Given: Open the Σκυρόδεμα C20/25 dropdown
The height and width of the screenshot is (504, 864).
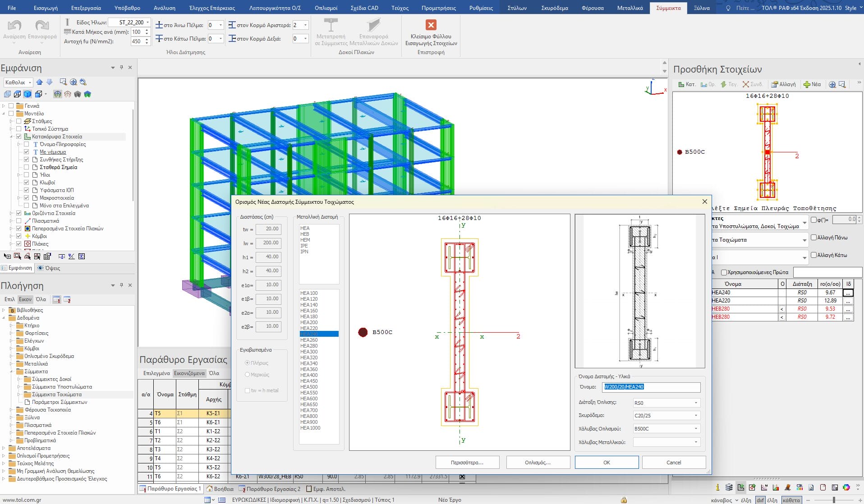Looking at the screenshot, I should (x=695, y=416).
